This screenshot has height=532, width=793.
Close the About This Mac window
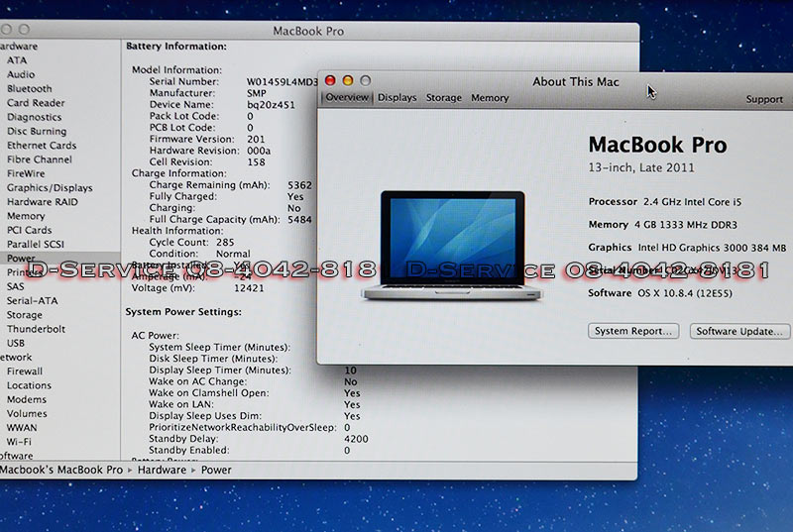coord(330,80)
